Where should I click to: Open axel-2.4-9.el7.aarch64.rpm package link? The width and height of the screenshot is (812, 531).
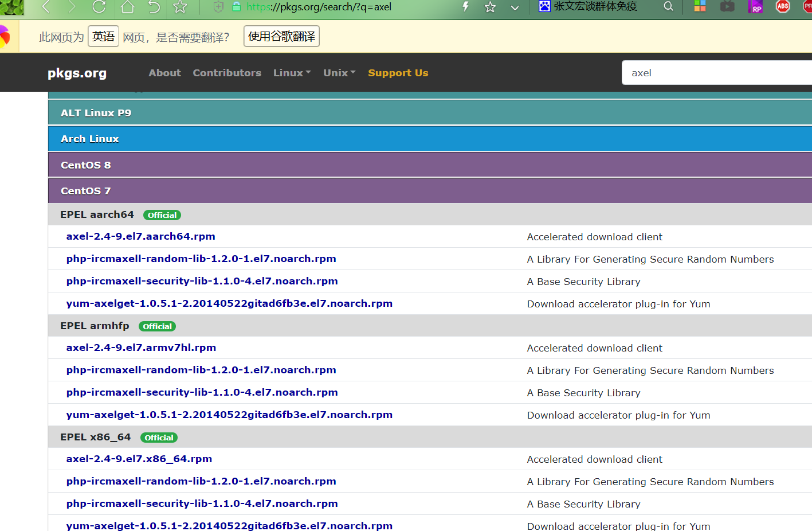(x=140, y=236)
